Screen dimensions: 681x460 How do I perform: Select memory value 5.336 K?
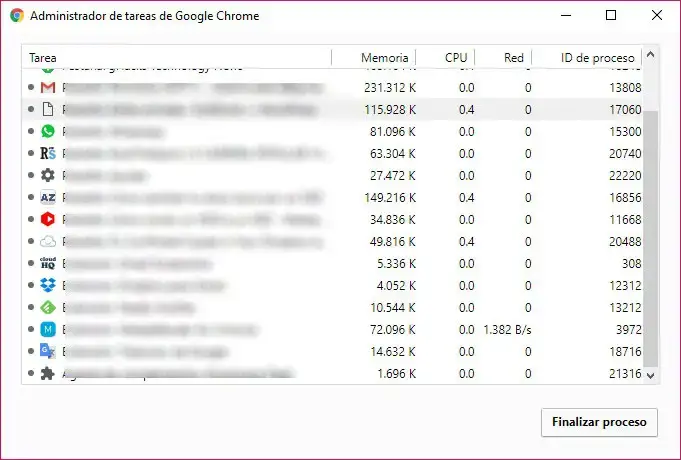click(396, 264)
